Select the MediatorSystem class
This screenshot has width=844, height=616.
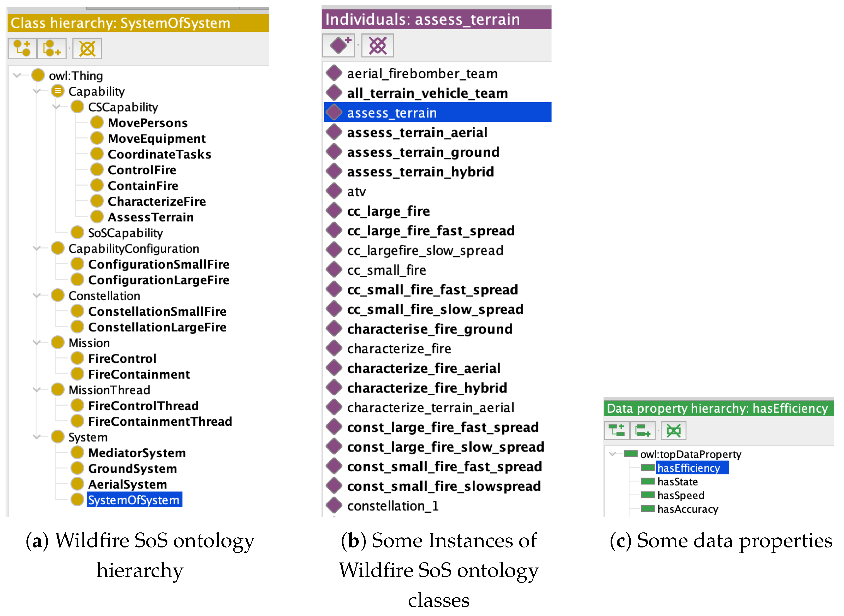coord(136,453)
